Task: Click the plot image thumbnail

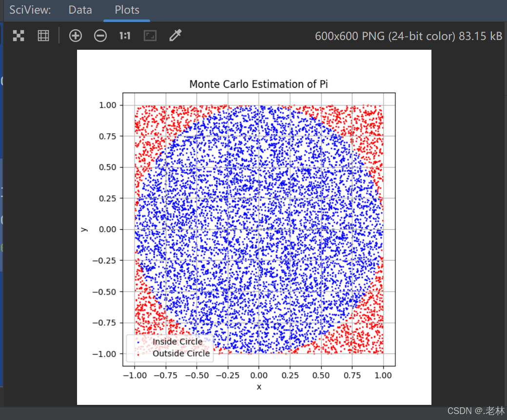Action: 254,227
